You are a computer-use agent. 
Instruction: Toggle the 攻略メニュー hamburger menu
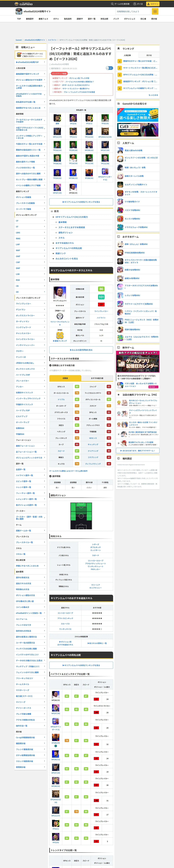[x=17, y=47]
